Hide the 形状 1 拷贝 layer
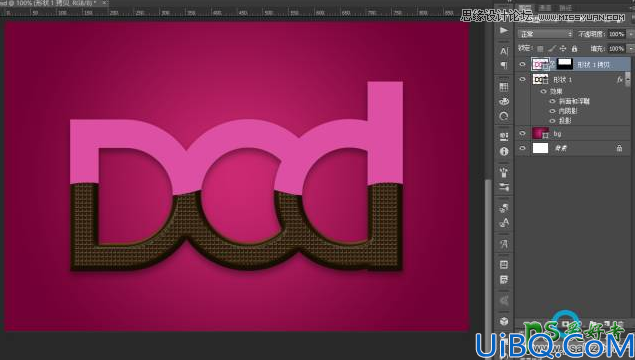635x360 pixels. [522, 64]
